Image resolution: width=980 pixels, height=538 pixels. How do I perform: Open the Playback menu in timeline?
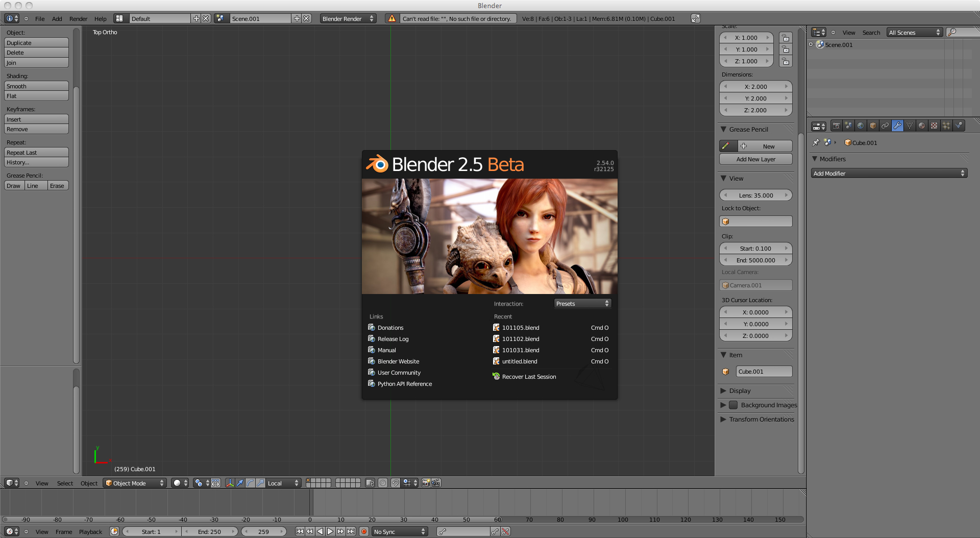[x=90, y=531]
